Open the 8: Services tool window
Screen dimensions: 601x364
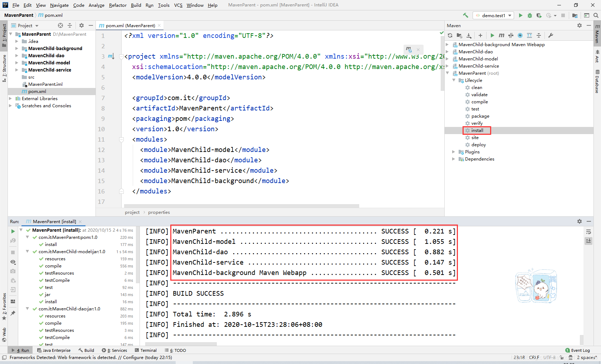[114, 350]
